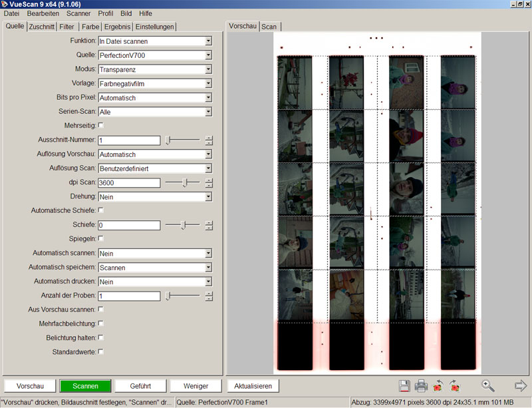This screenshot has width=532, height=408.
Task: Open the Scanner menu
Action: pyautogui.click(x=78, y=13)
